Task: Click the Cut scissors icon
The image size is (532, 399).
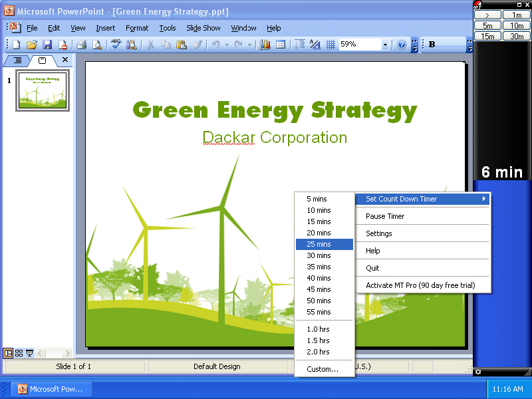Action: (150, 45)
